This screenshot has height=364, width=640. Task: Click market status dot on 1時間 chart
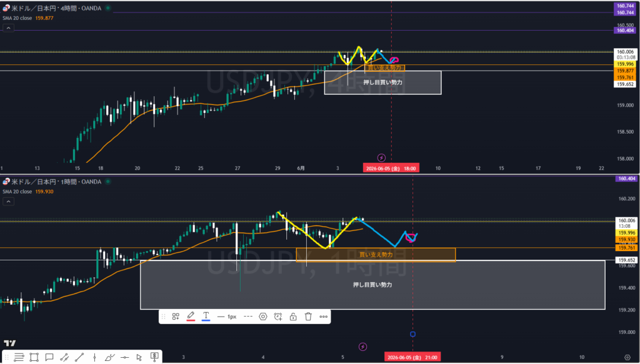[107, 182]
